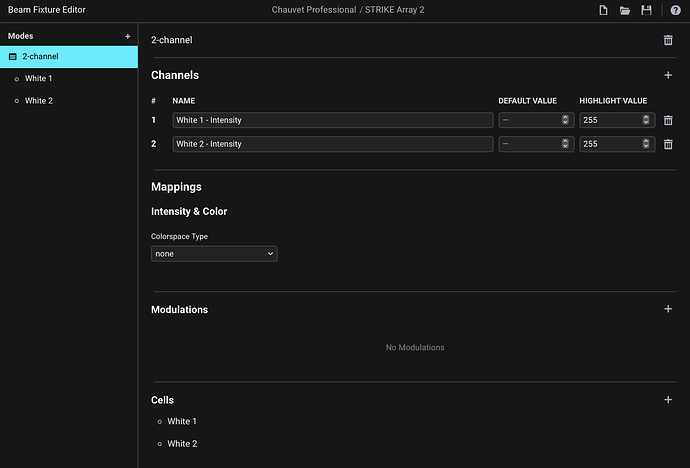This screenshot has height=468, width=690.
Task: Add a new channel with plus icon
Action: pyautogui.click(x=668, y=75)
